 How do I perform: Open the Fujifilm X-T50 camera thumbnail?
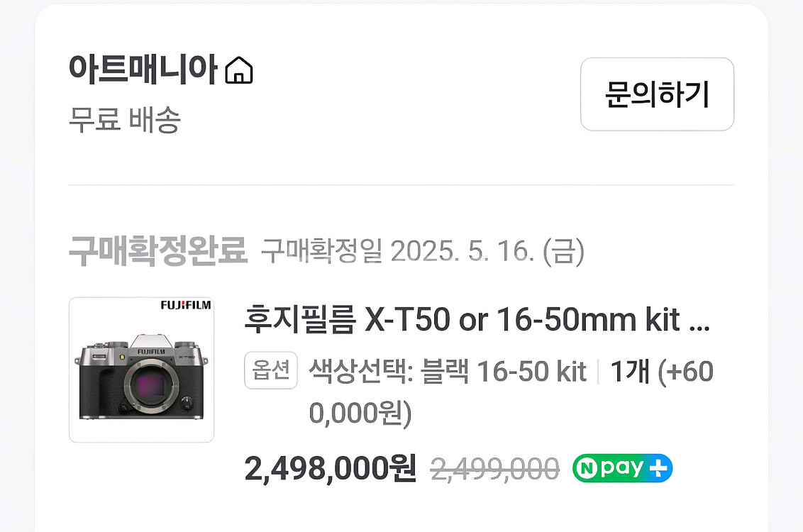141,370
